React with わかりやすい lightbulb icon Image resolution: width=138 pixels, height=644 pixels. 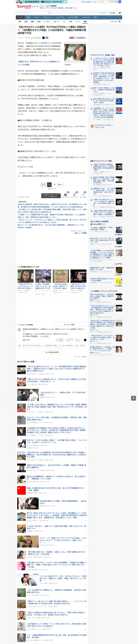pos(74,194)
